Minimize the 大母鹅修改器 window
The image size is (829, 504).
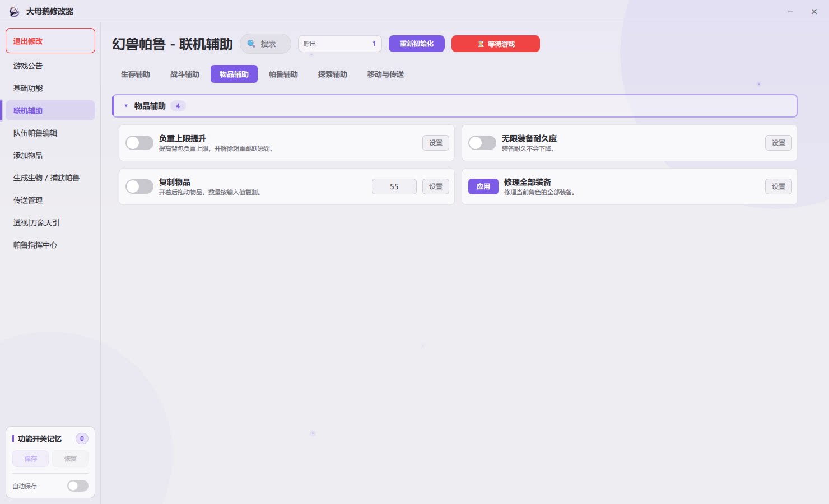[x=790, y=11]
